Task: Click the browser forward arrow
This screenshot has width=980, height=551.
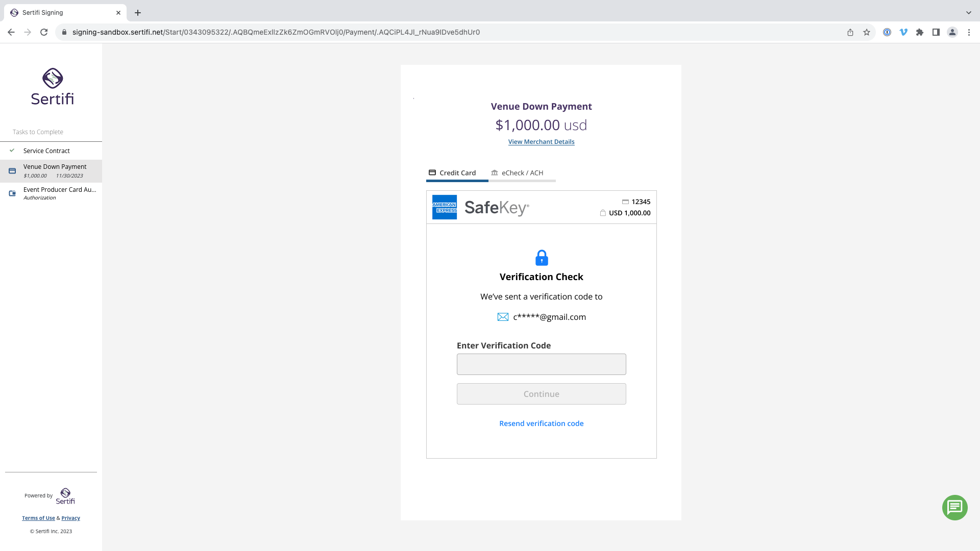Action: pyautogui.click(x=28, y=32)
